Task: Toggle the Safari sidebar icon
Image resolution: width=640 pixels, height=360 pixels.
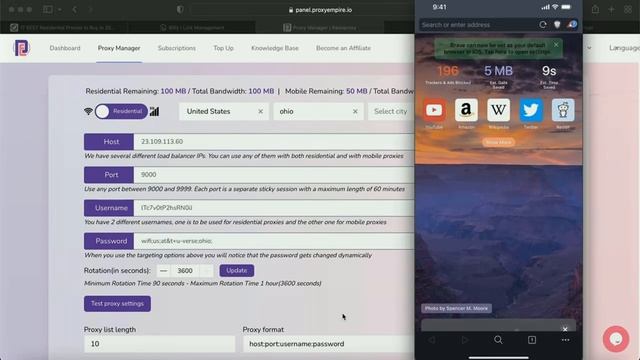Action: [x=48, y=9]
